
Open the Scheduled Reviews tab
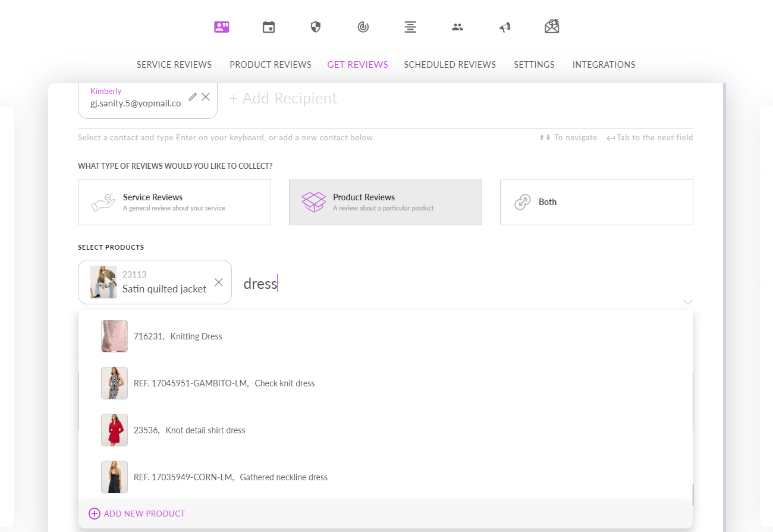click(450, 65)
